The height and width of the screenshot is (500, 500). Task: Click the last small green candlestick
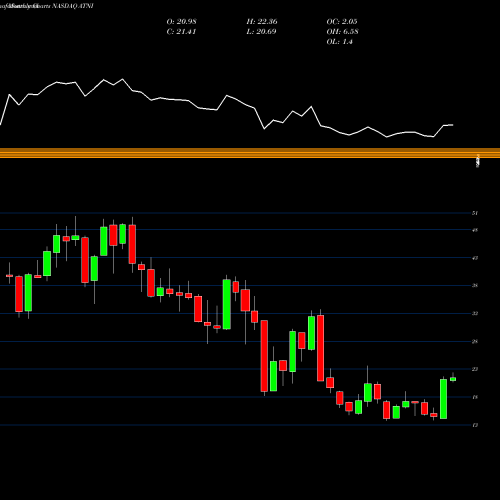coord(453,379)
